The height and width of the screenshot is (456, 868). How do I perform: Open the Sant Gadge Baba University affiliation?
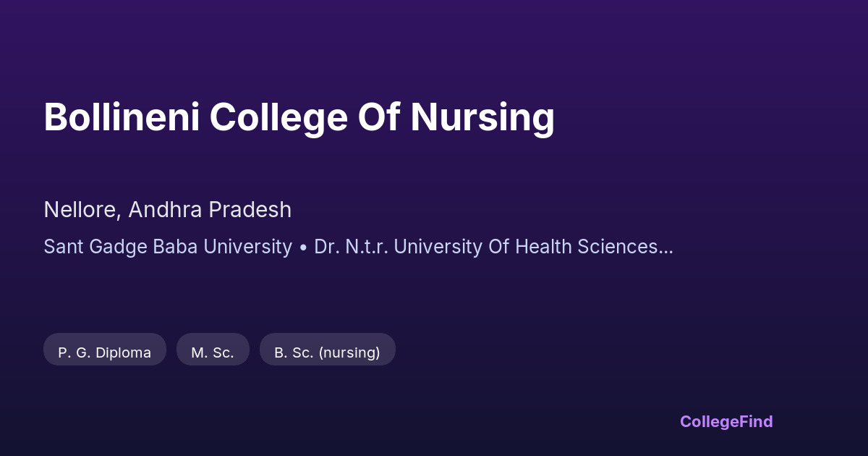[x=168, y=247]
